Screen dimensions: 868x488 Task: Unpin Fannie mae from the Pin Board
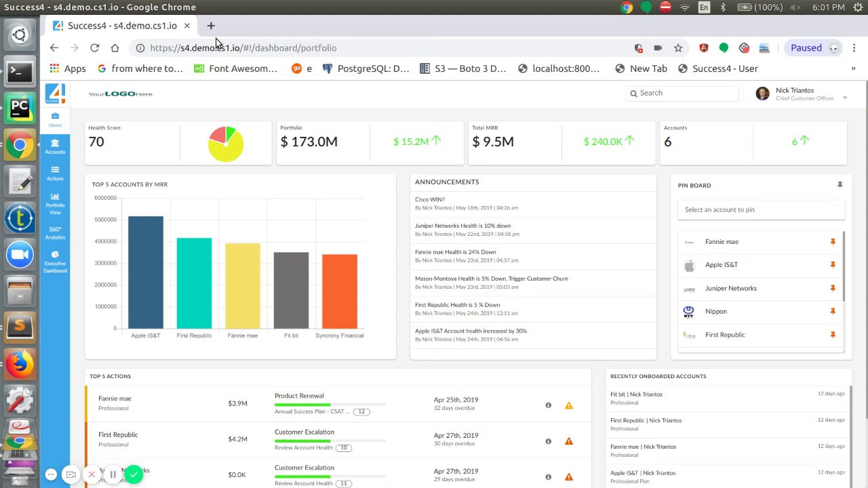tap(833, 242)
